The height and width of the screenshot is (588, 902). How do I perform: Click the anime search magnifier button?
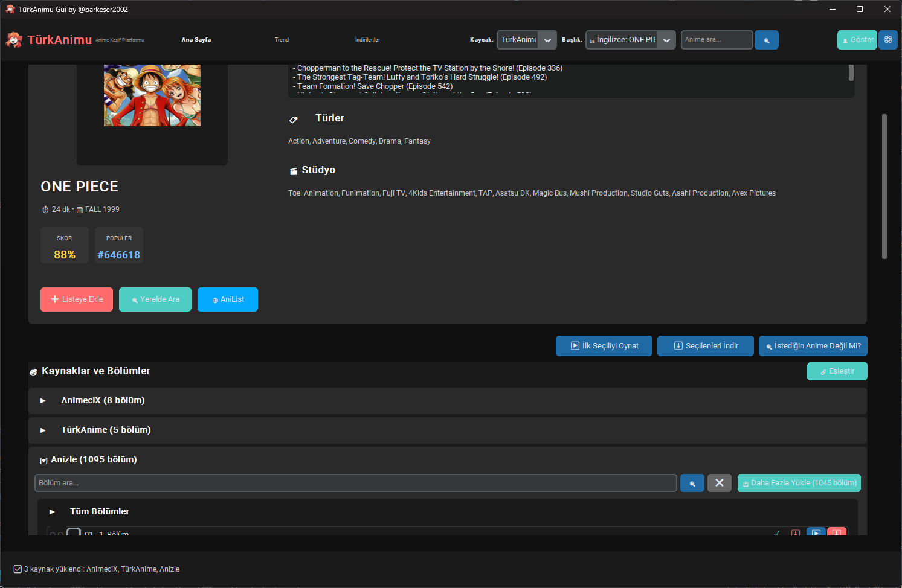(766, 40)
